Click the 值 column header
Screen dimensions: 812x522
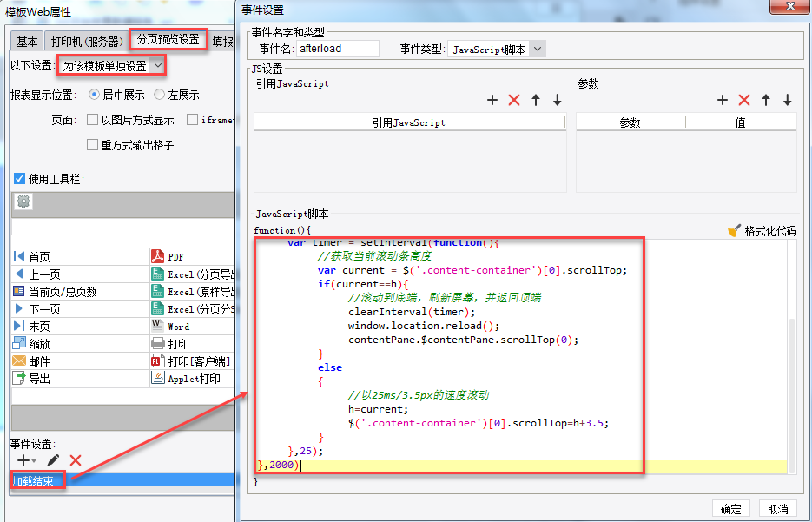pyautogui.click(x=741, y=122)
